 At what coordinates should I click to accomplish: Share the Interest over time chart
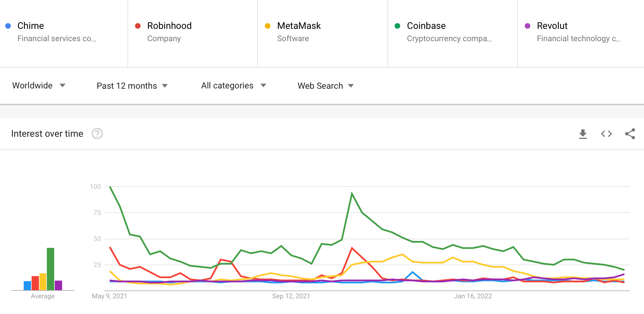click(630, 134)
